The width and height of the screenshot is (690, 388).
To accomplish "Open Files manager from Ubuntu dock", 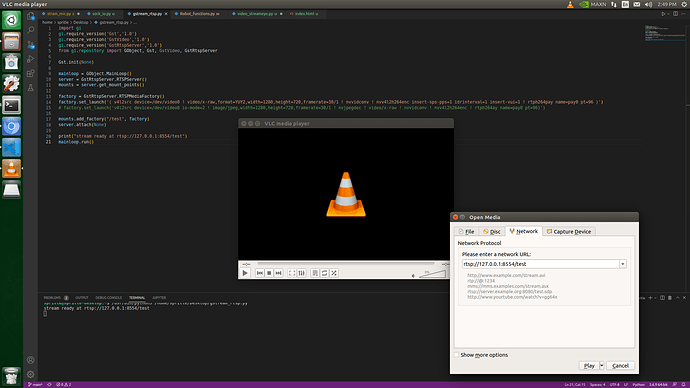I will coord(11,42).
